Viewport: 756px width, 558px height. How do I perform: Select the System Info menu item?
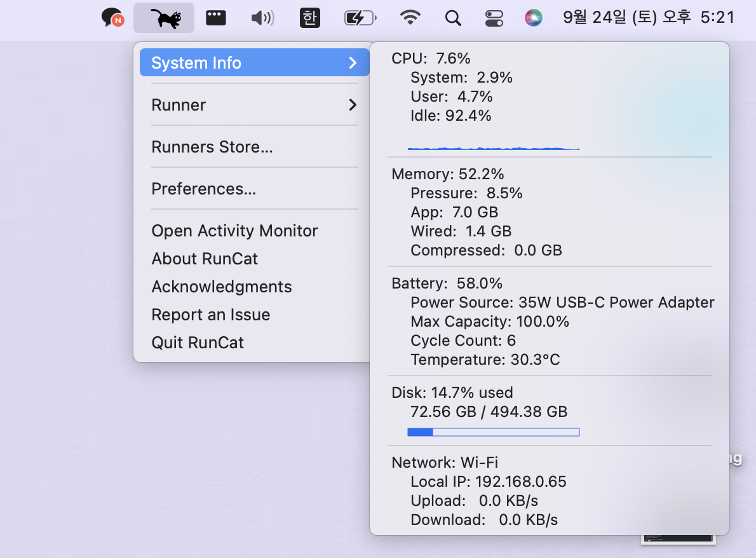[x=255, y=63]
